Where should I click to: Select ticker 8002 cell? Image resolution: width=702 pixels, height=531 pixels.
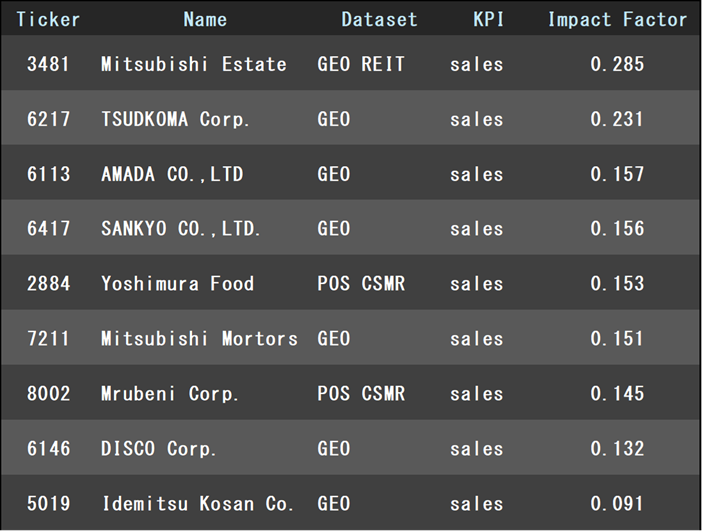pyautogui.click(x=49, y=394)
